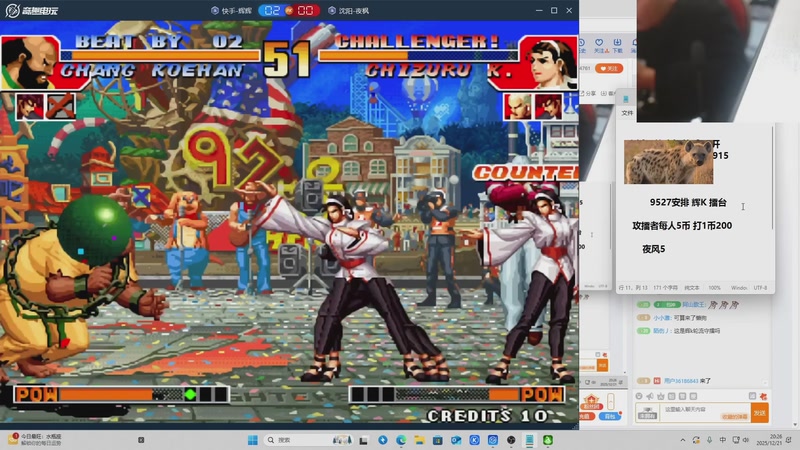Open Microsoft Store from the taskbar
The width and height of the screenshot is (800, 450).
(x=438, y=440)
